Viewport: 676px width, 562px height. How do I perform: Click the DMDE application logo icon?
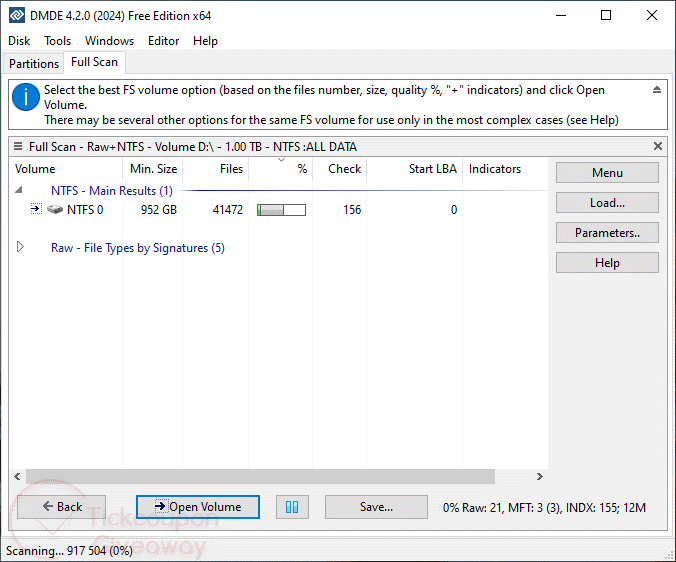coord(17,16)
